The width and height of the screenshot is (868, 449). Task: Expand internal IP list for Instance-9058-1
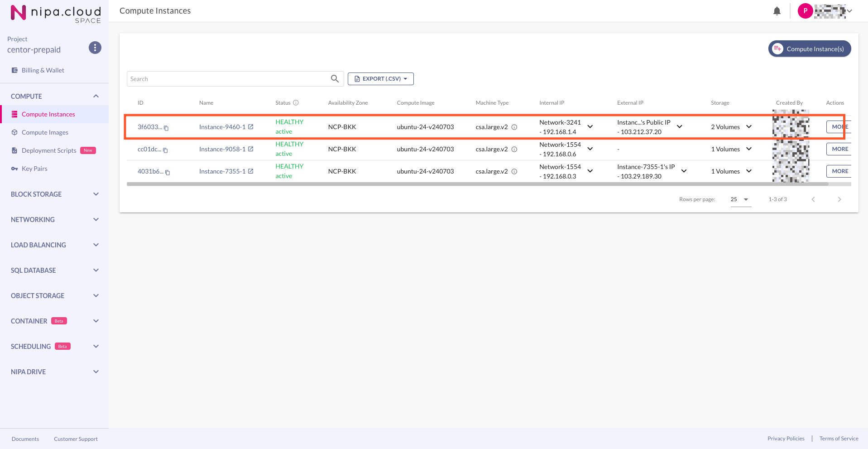(590, 149)
